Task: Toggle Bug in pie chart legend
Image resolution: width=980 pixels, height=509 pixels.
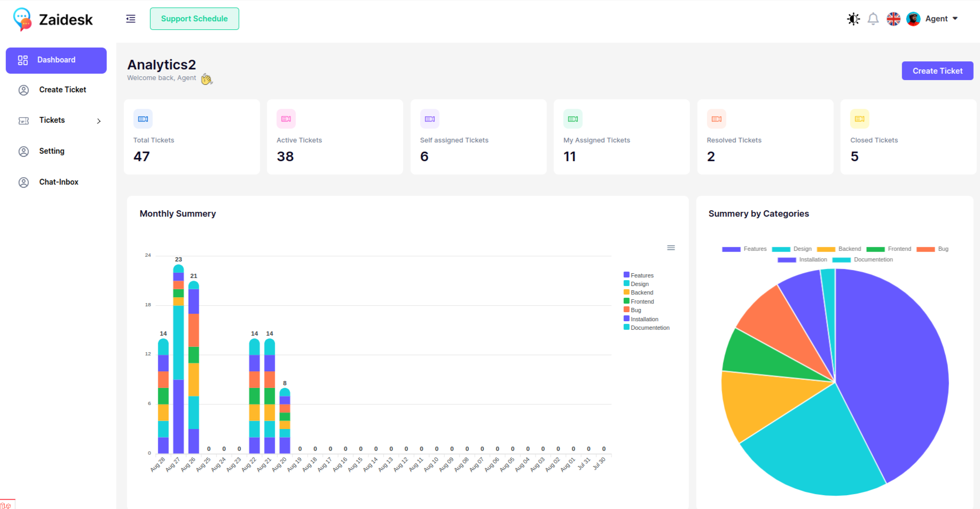Action: click(x=932, y=249)
